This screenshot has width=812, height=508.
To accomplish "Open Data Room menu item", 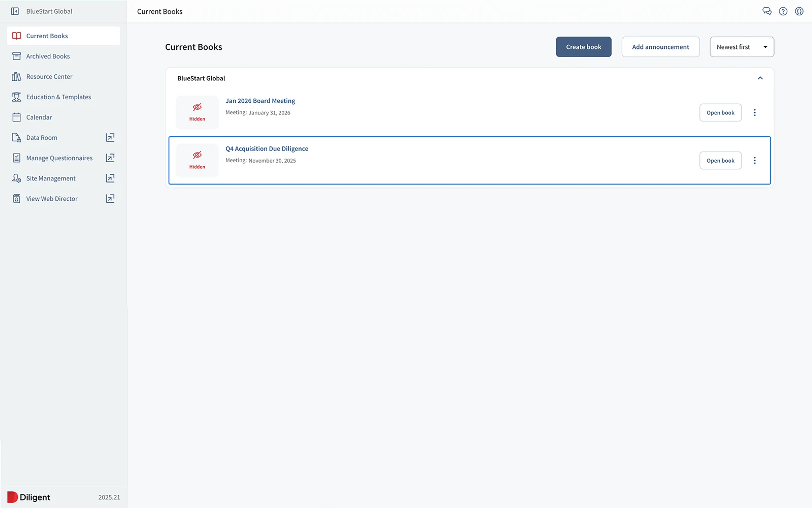I will coord(63,137).
